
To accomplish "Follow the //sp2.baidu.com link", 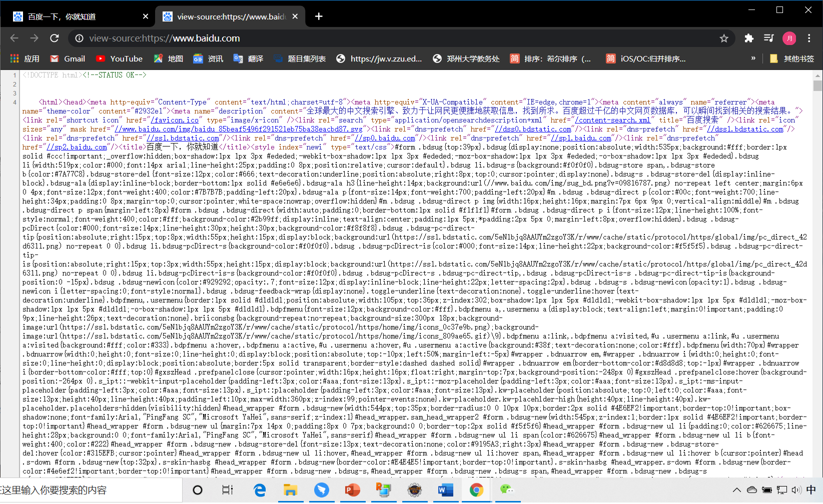I will [77, 147].
